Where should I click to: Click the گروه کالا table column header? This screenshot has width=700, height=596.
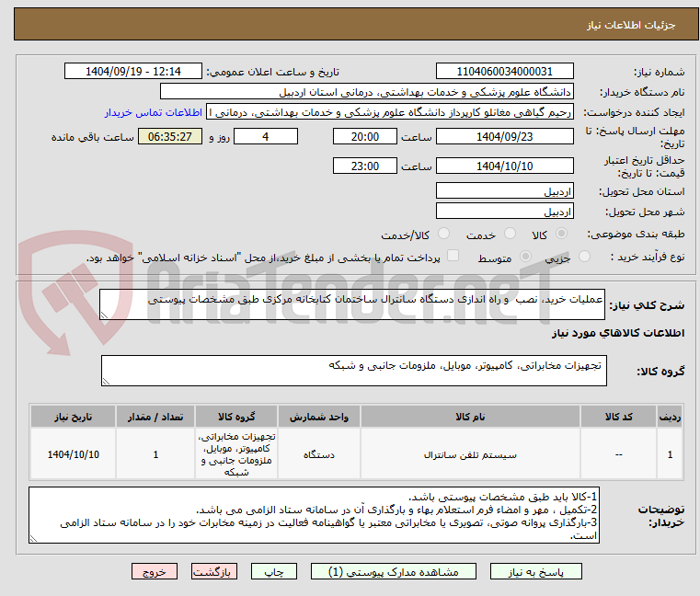(x=236, y=417)
